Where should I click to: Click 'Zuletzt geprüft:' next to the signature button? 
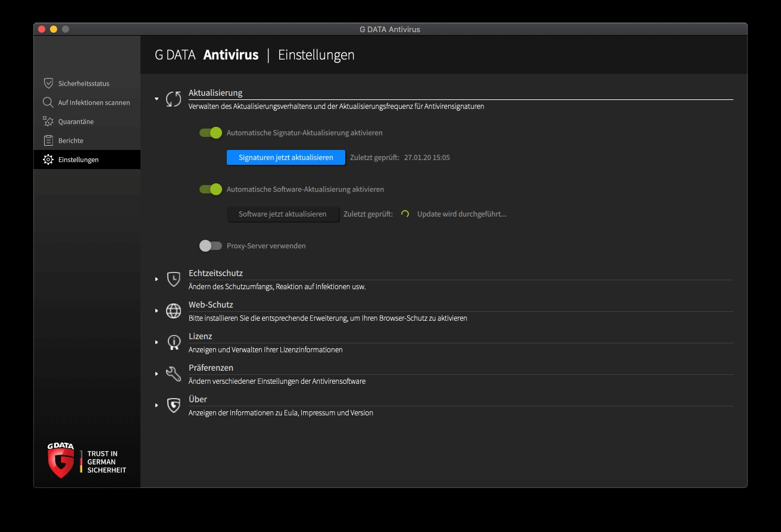(374, 158)
